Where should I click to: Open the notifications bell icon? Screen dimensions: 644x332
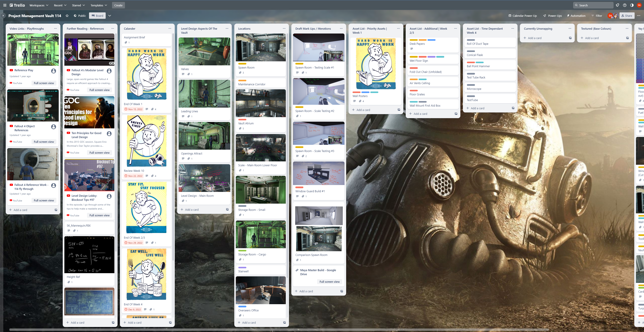click(617, 5)
